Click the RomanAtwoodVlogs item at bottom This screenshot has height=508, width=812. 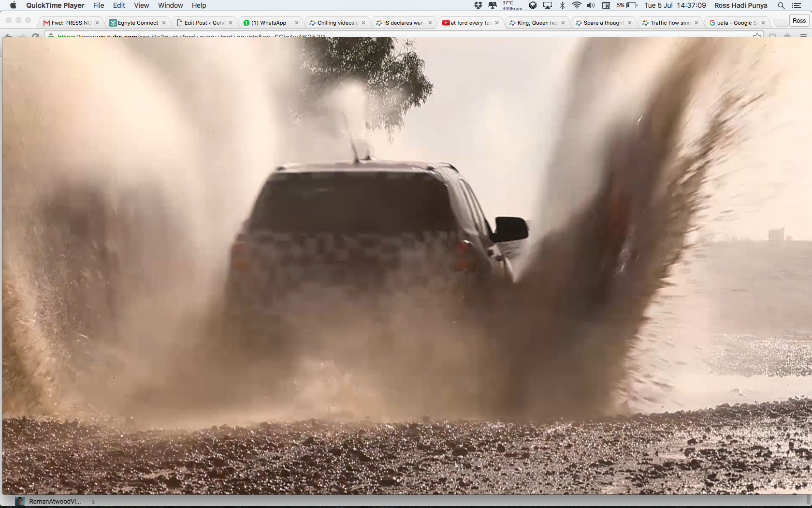pyautogui.click(x=54, y=501)
